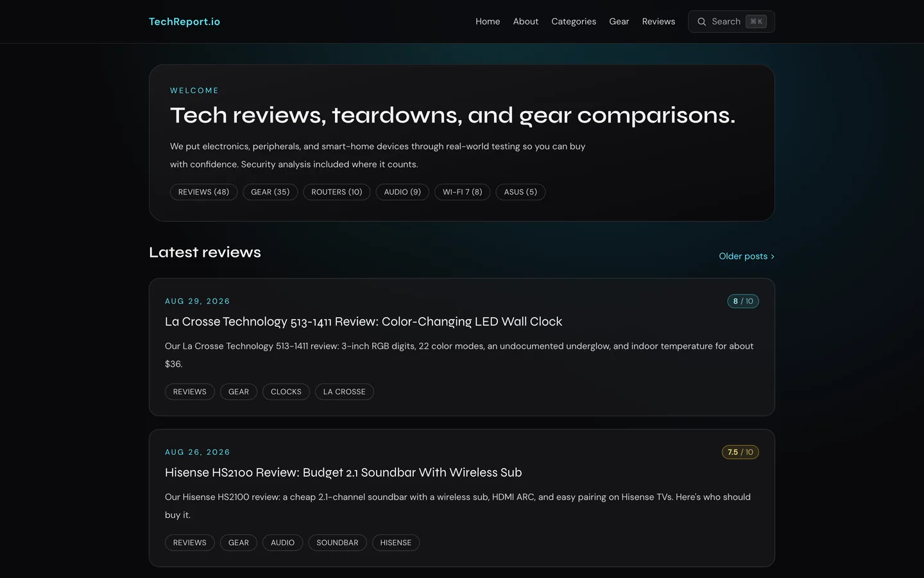924x578 pixels.
Task: Open the Hisense HS2100 review title
Action: (x=343, y=473)
